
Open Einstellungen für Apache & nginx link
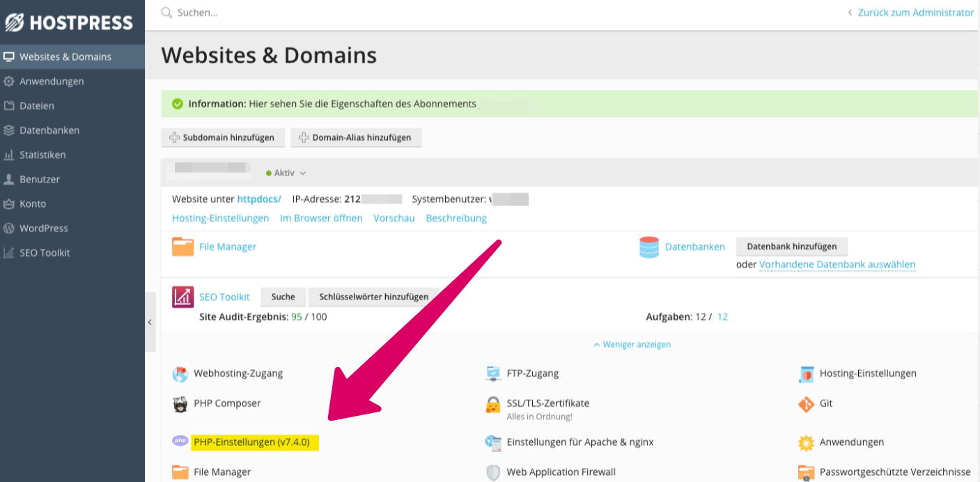coord(580,442)
